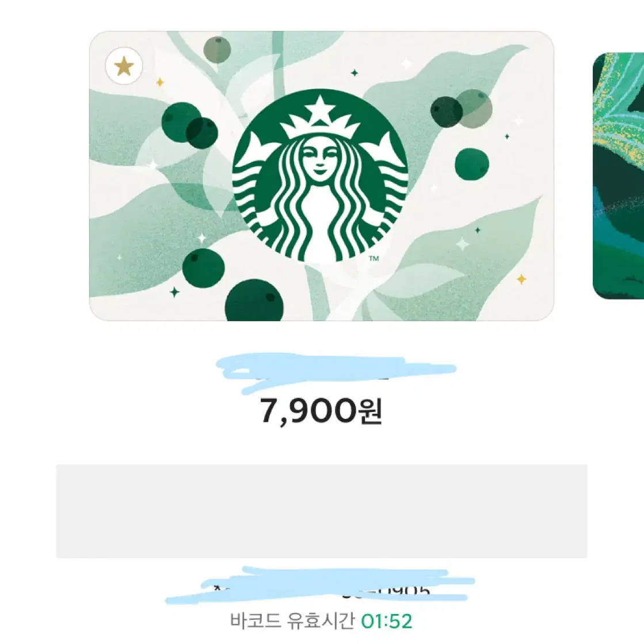Click the gold sparkle near the card's right edge
Image resolution: width=644 pixels, height=644 pixels.
click(521, 279)
